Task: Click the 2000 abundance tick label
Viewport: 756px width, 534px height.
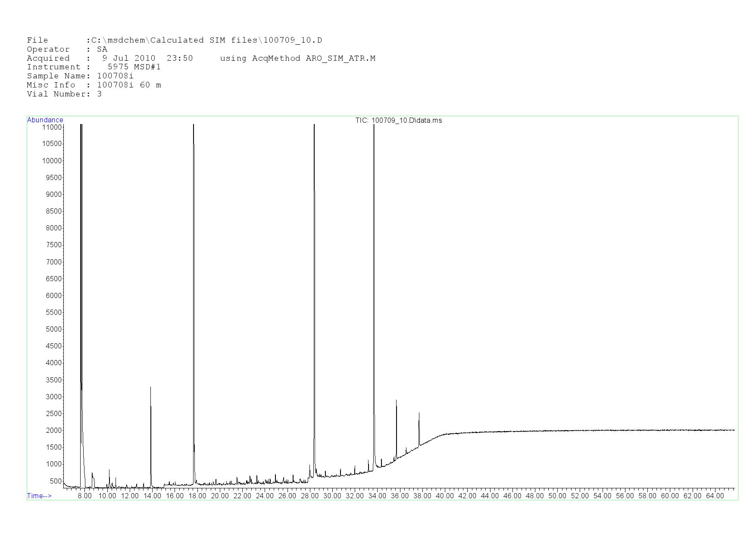Action: 53,431
